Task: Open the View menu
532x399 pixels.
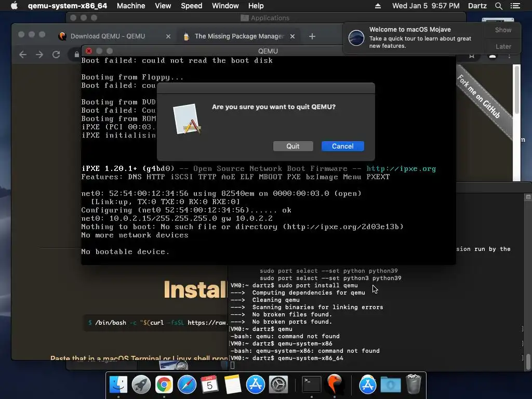Action: (163, 6)
